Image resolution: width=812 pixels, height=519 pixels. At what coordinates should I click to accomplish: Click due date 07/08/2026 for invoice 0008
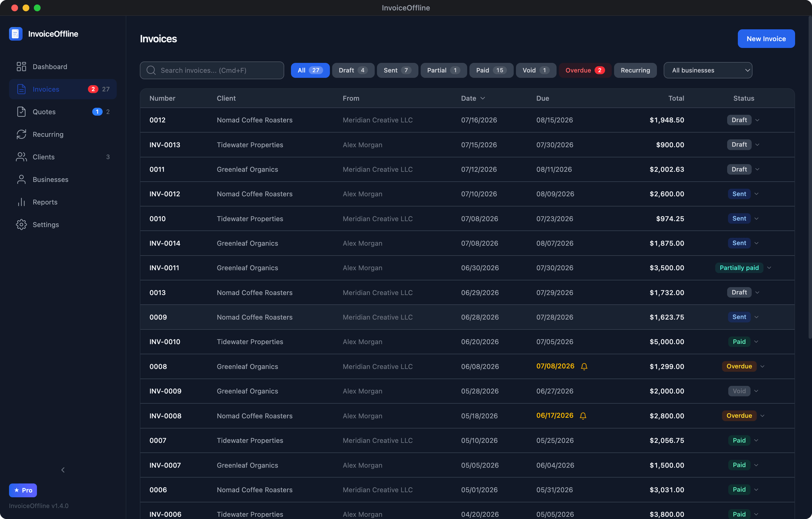point(555,366)
